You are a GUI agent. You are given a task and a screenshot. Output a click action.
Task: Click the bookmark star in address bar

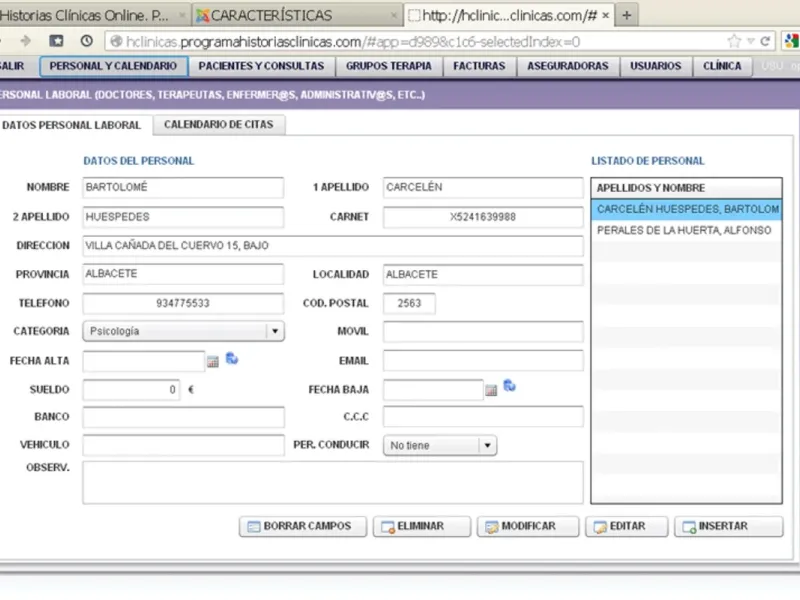click(x=734, y=41)
